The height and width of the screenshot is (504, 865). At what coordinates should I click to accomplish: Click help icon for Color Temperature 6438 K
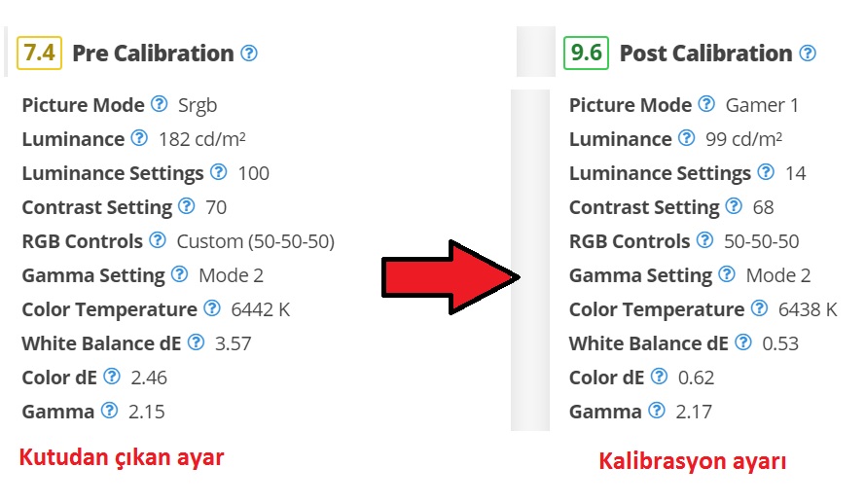pyautogui.click(x=760, y=307)
